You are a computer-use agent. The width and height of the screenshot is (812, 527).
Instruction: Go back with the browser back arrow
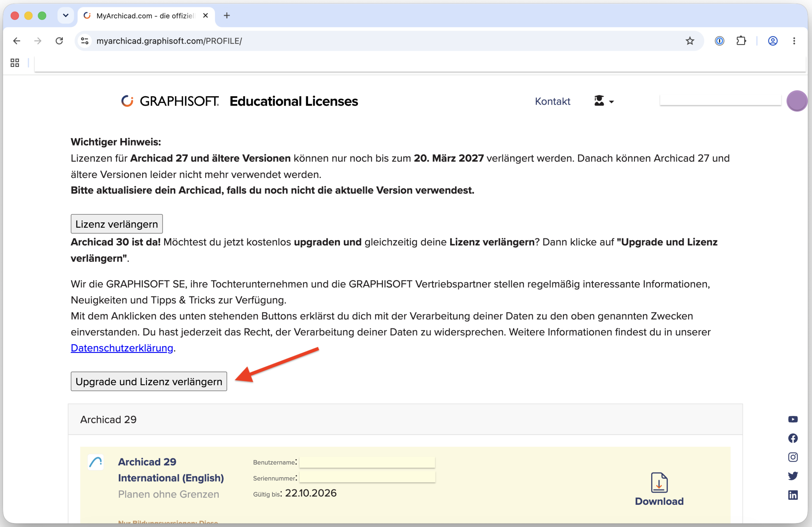(16, 41)
